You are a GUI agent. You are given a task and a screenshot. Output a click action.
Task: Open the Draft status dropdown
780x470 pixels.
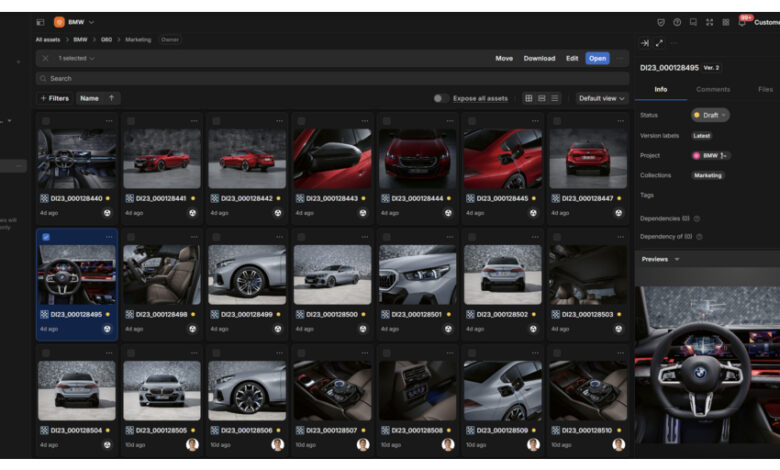pos(710,115)
